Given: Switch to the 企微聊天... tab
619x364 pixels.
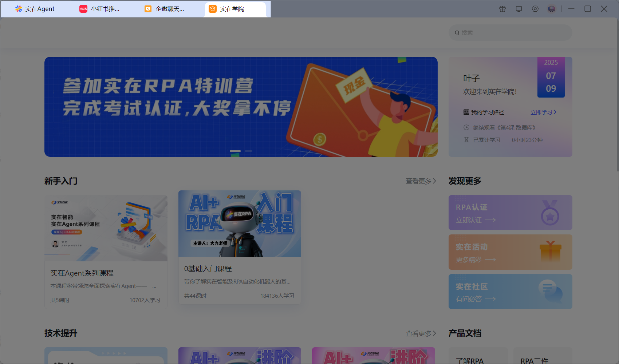Looking at the screenshot, I should coord(164,9).
